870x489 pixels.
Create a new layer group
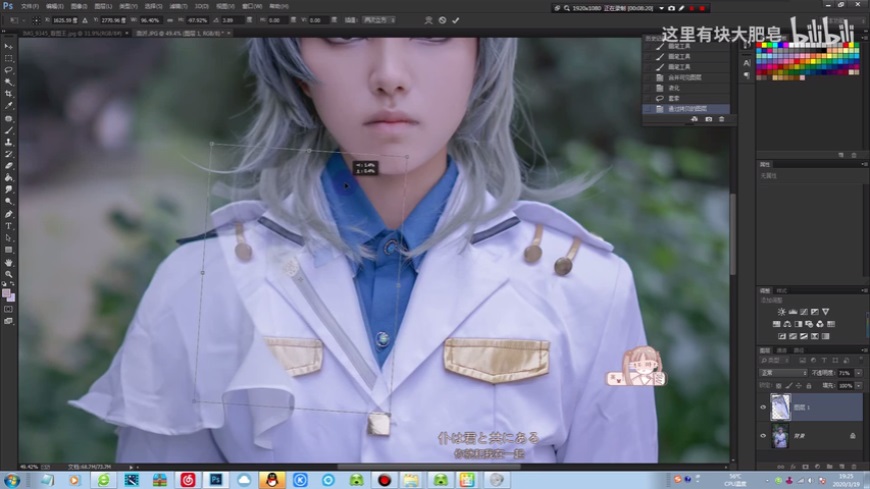[829, 467]
